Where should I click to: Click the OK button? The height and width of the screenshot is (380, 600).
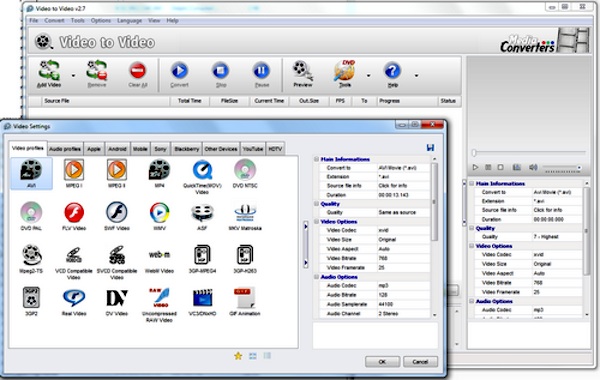tap(382, 362)
